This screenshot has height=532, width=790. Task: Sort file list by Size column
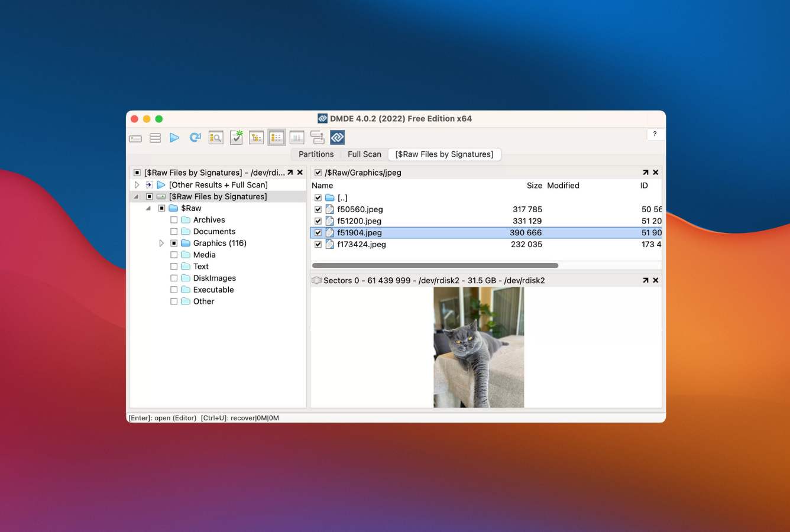click(534, 186)
